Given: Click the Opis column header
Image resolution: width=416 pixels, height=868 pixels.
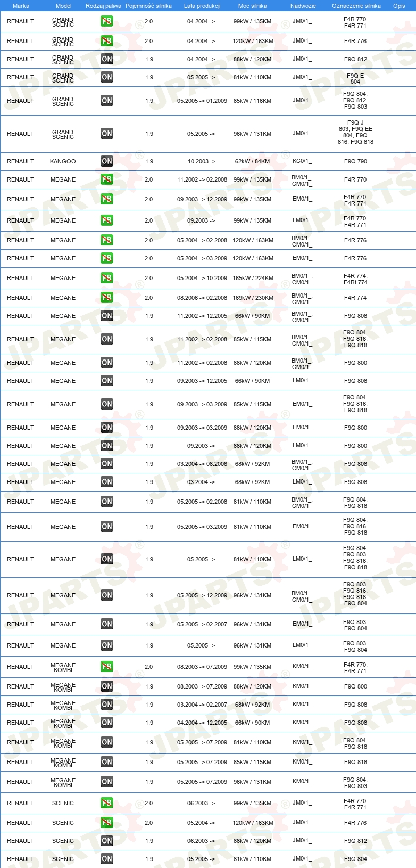Looking at the screenshot, I should (x=399, y=6).
